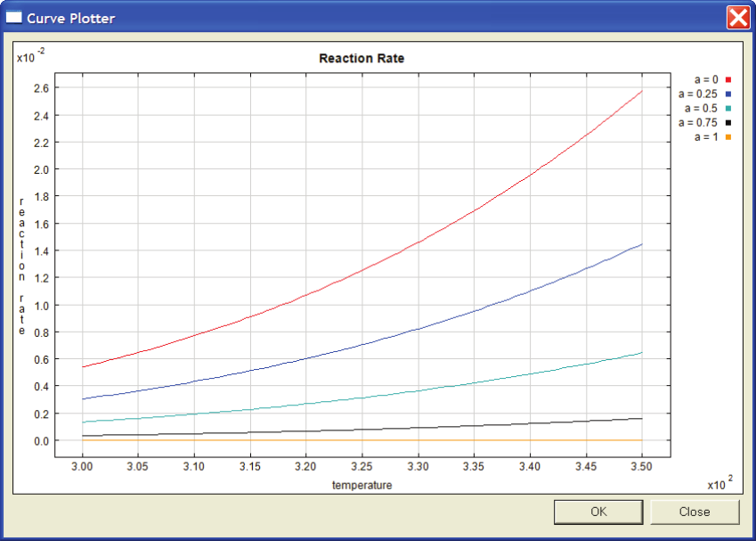
Task: Click the y-axis tick label 0.6
Action: 42,359
